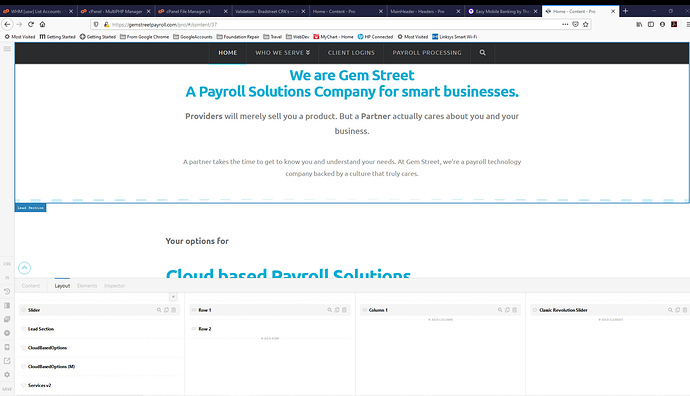The width and height of the screenshot is (690, 396).
Task: Switch to the Elements tab
Action: pos(87,286)
